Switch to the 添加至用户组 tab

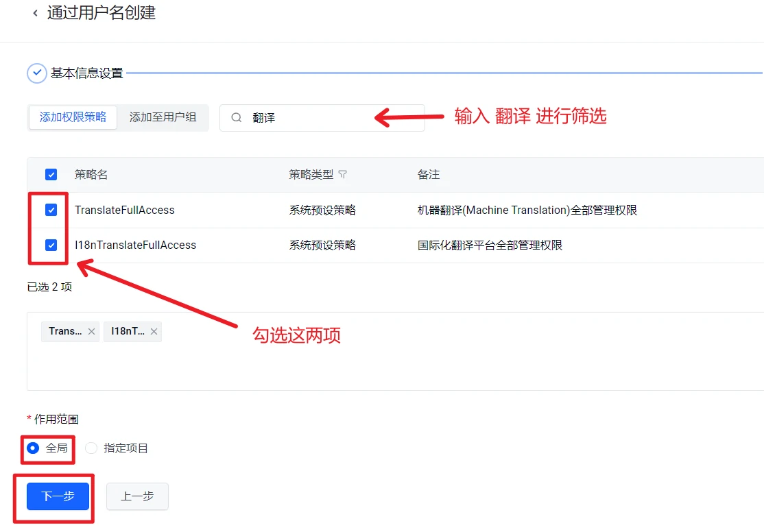click(x=163, y=117)
